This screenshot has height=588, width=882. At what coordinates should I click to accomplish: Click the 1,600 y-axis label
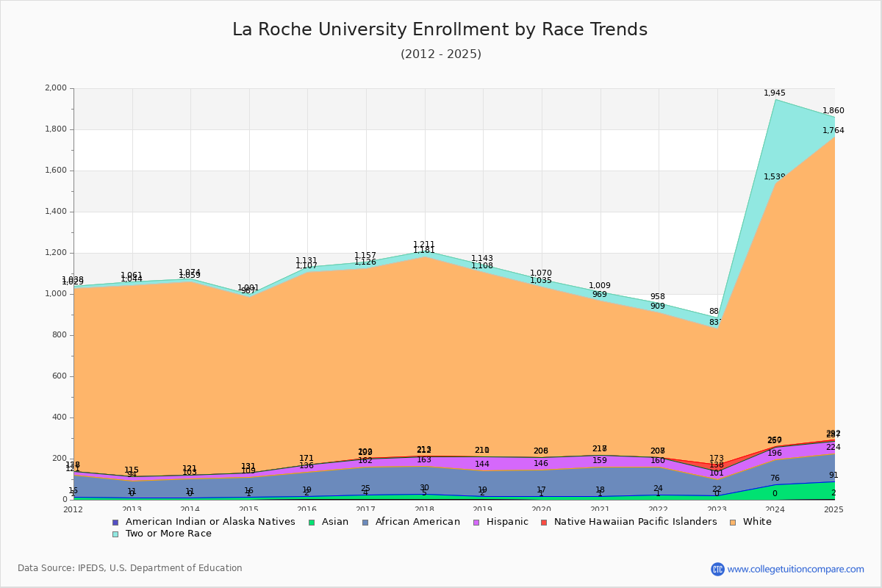[56, 171]
